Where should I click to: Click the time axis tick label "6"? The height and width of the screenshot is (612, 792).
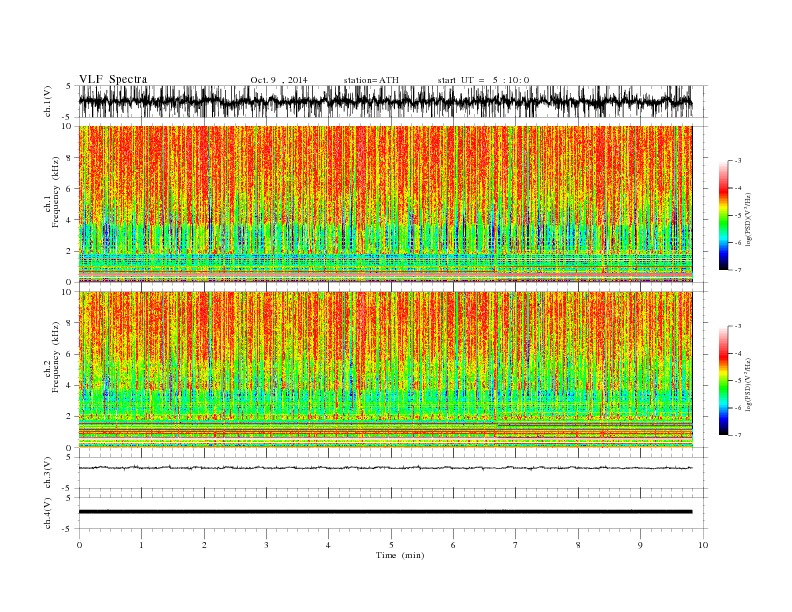tap(453, 545)
